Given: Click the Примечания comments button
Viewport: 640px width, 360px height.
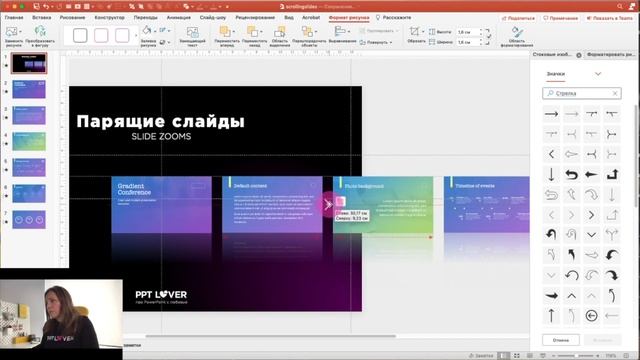Looking at the screenshot, I should 561,18.
